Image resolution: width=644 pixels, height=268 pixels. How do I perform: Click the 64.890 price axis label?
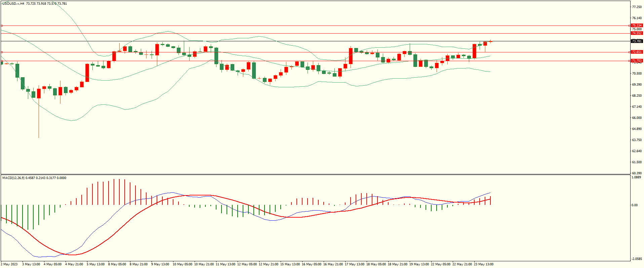[x=637, y=129]
